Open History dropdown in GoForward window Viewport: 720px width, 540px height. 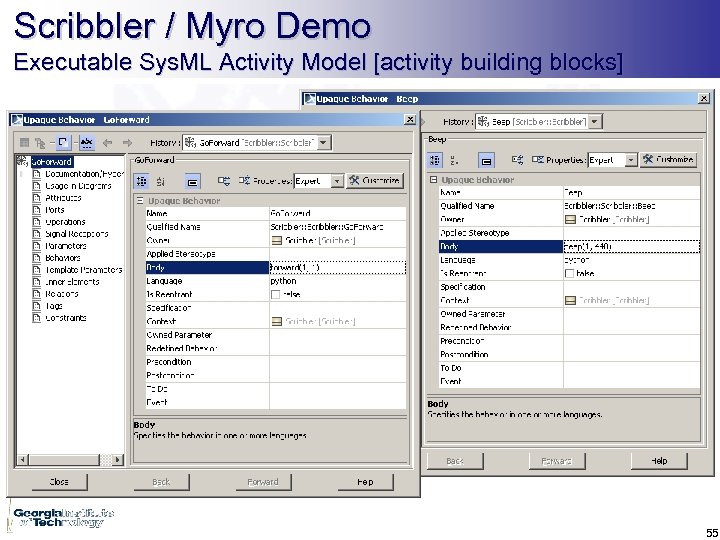[323, 142]
